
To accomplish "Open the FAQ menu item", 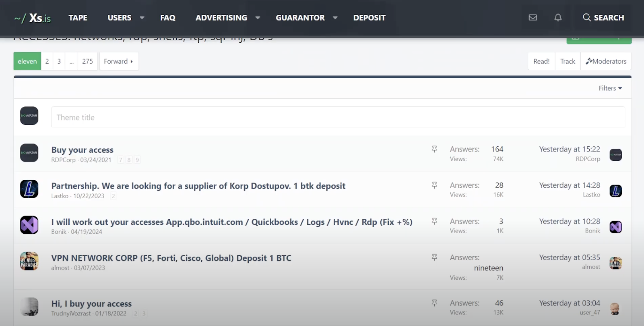I will [168, 18].
